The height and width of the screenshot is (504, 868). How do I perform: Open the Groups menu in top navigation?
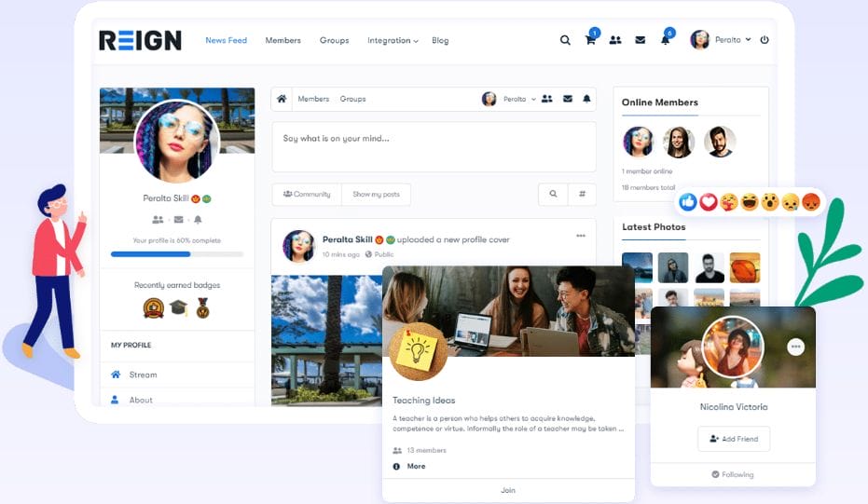click(x=335, y=40)
